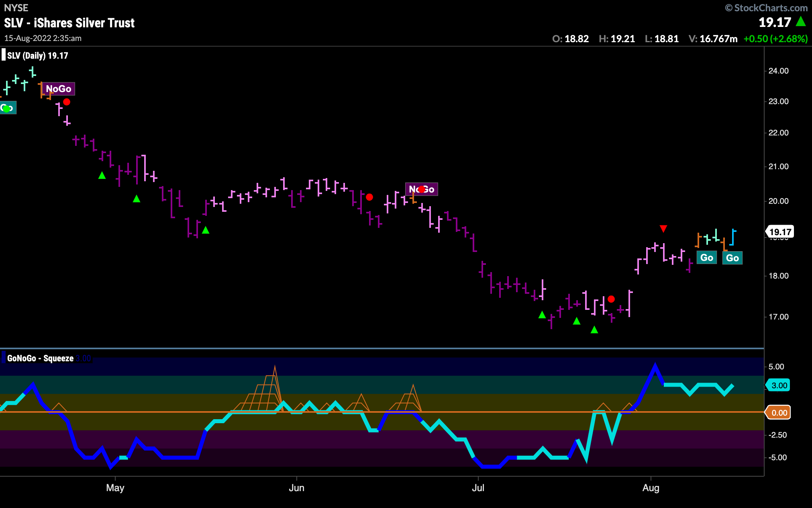Click the NoGo label near 23.00
The height and width of the screenshot is (508, 812).
click(59, 89)
